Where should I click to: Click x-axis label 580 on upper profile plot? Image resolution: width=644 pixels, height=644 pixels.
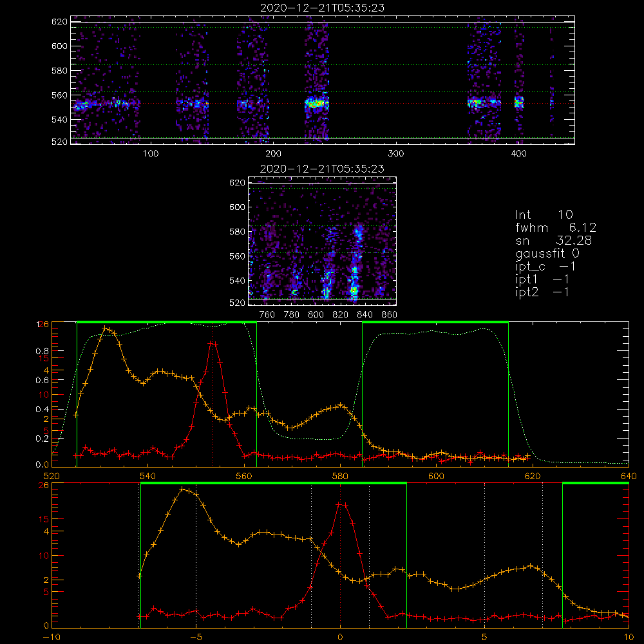pyautogui.click(x=340, y=477)
